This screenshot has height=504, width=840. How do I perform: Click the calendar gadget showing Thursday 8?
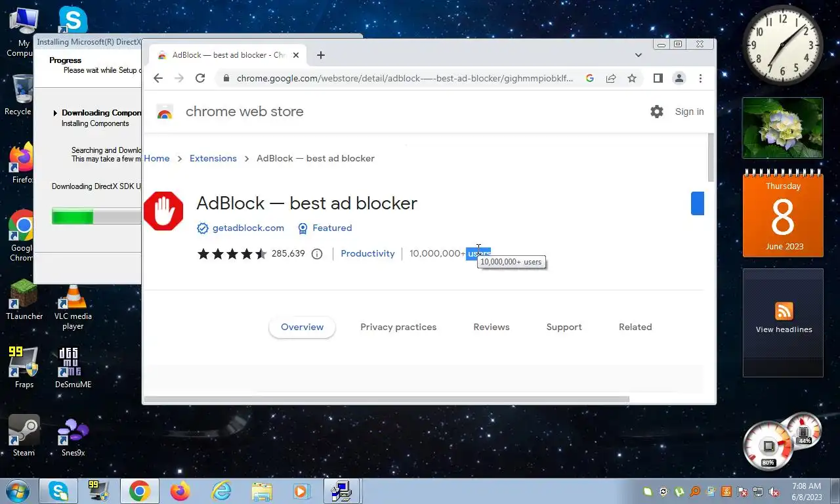[783, 213]
